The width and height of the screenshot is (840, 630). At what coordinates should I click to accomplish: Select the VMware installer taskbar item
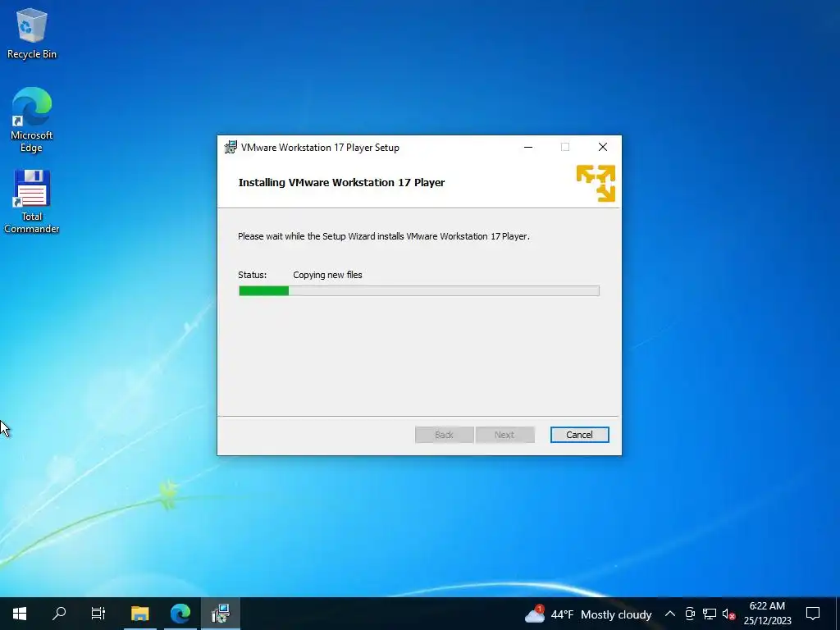[x=220, y=614]
